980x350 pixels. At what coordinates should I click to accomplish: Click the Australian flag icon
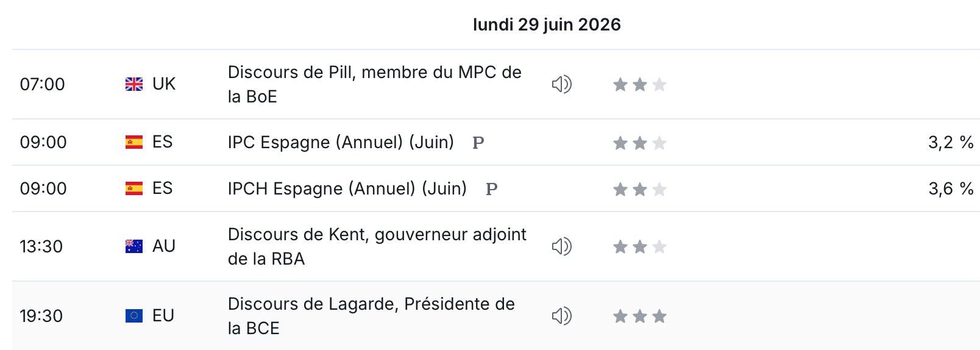pos(134,246)
